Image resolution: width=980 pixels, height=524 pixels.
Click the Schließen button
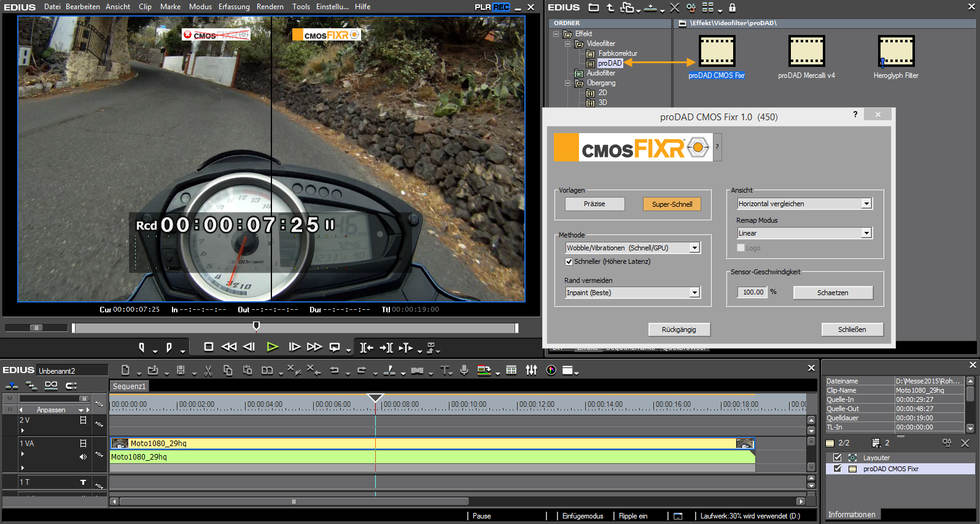point(852,329)
